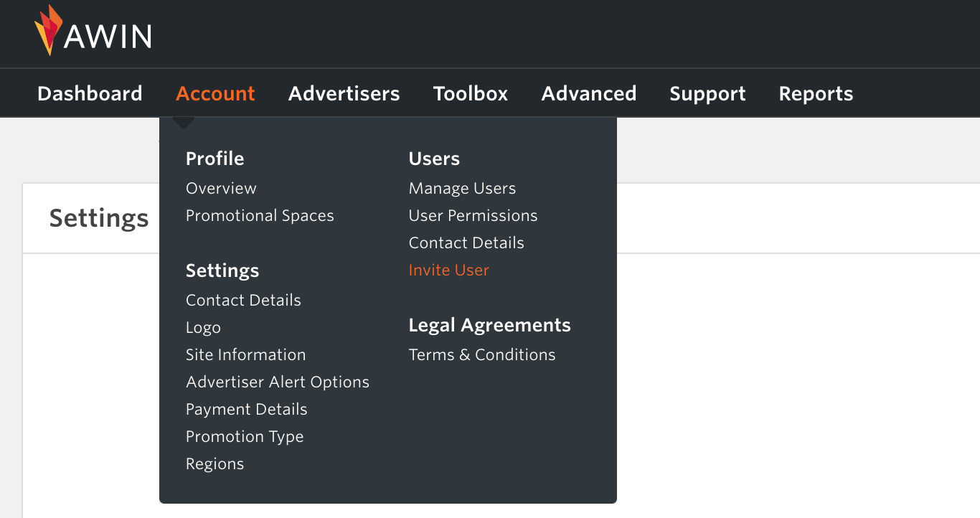Open the Logo settings page

point(203,327)
